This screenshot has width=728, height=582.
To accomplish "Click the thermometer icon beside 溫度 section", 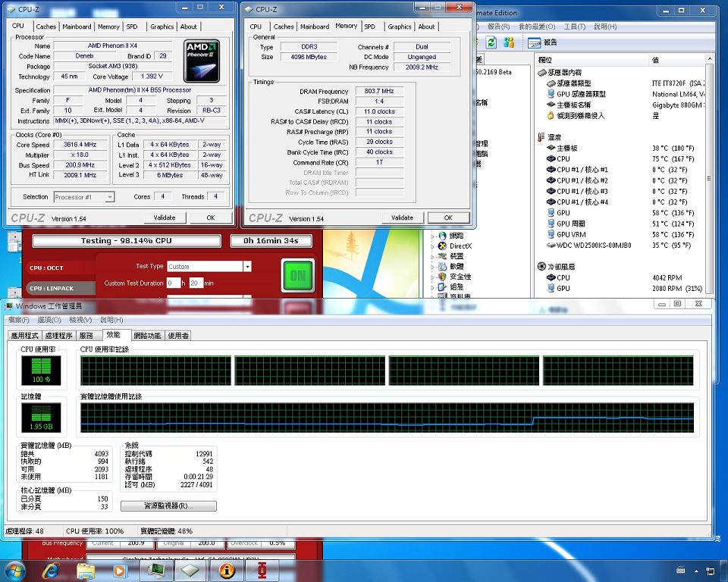I will tap(541, 137).
